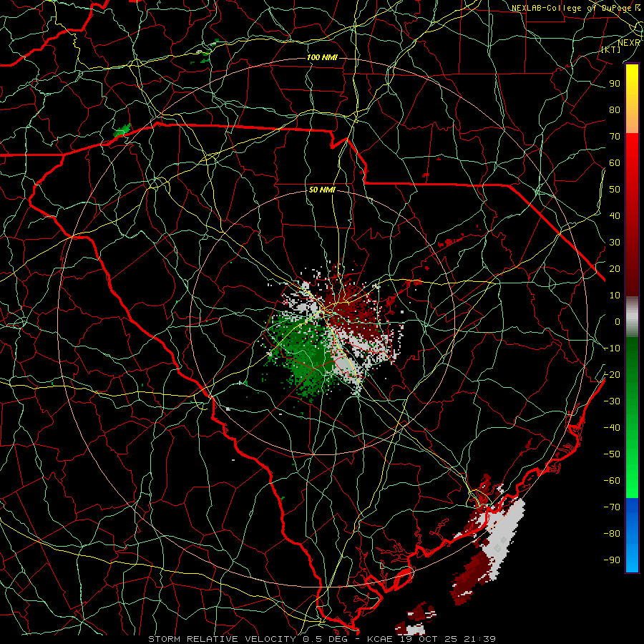Viewport: 644px width, 644px height.
Task: Click the -30 value on the velocity scale
Action: 612,401
